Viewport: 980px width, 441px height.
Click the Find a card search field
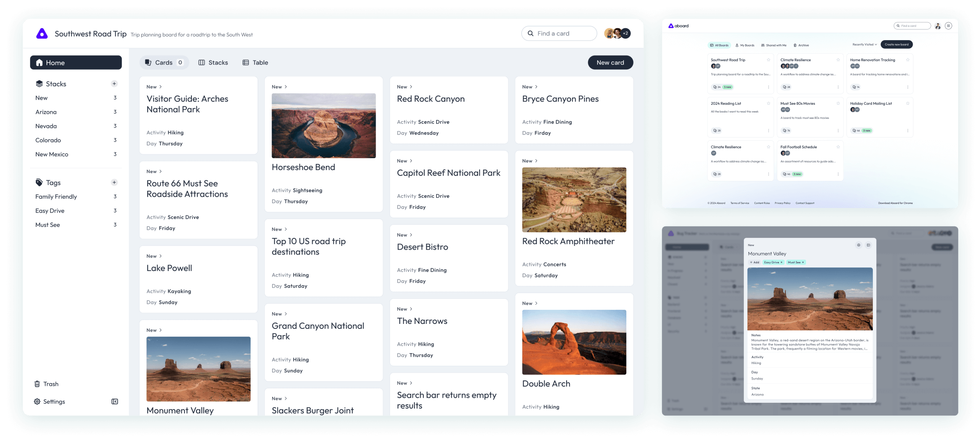coord(559,33)
